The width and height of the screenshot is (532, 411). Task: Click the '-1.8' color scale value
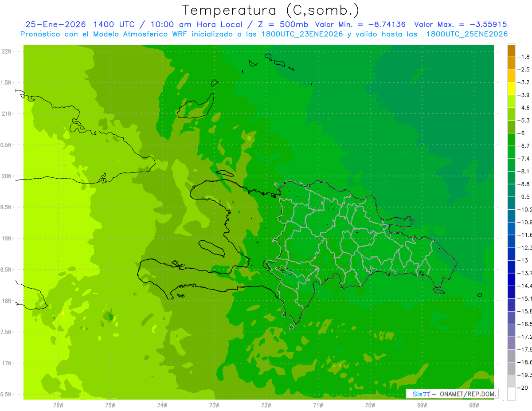coord(524,57)
